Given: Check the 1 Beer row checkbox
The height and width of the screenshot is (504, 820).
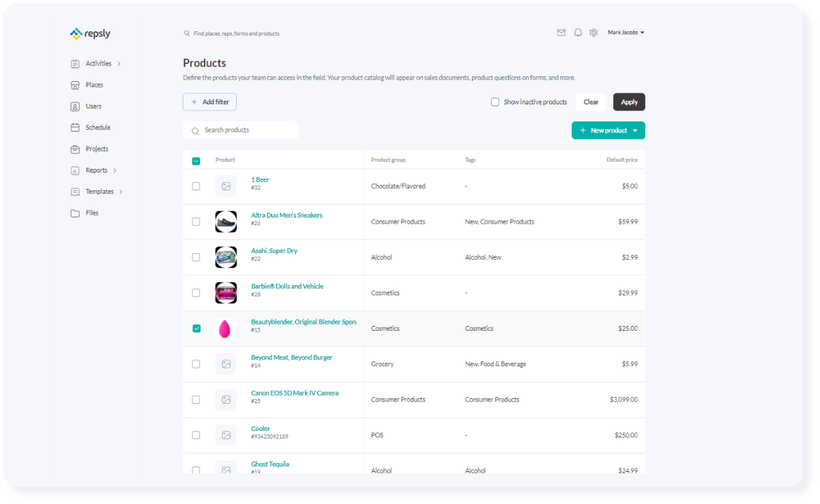Looking at the screenshot, I should pyautogui.click(x=196, y=186).
